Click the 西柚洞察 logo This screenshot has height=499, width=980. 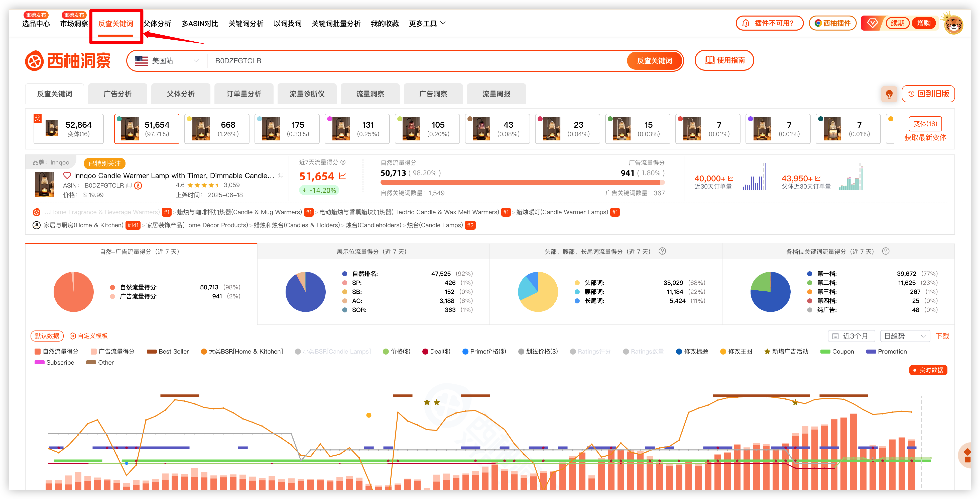point(68,61)
